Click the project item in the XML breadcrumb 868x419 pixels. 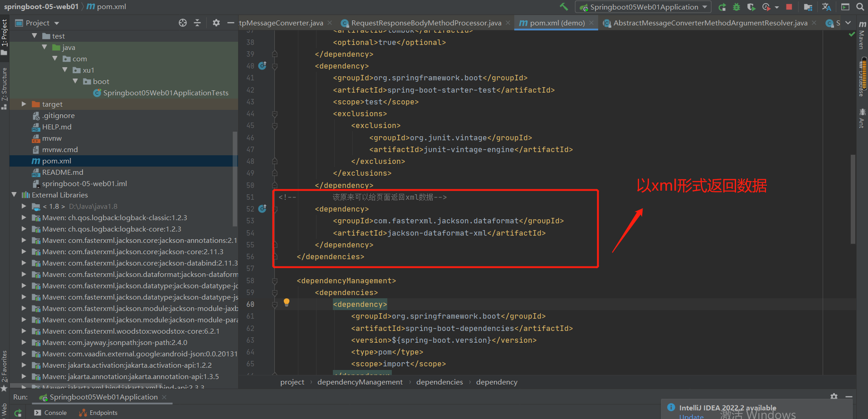[292, 382]
